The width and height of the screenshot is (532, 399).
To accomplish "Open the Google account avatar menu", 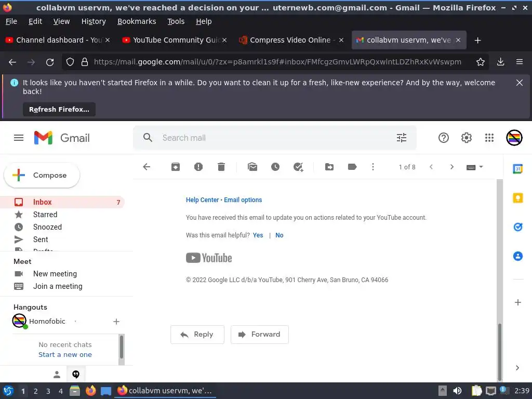I will 514,138.
